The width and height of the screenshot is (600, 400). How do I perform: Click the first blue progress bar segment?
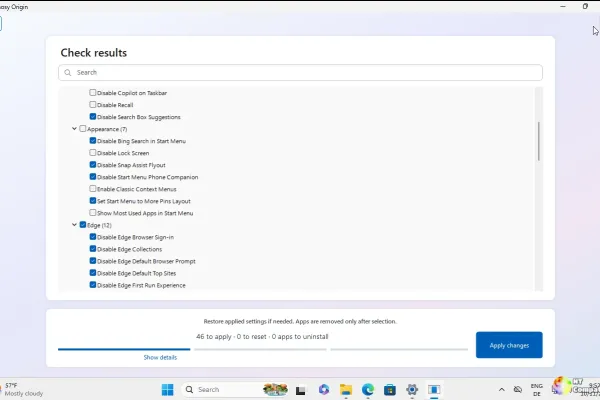(124, 349)
